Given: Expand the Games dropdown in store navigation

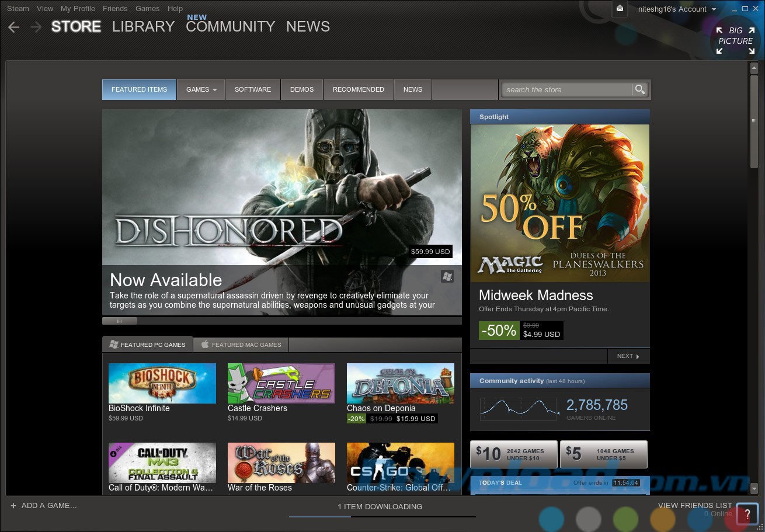Looking at the screenshot, I should [x=201, y=89].
